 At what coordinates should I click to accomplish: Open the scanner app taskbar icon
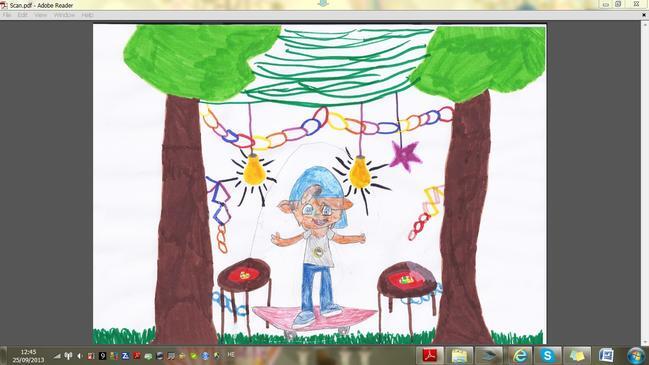[489, 356]
